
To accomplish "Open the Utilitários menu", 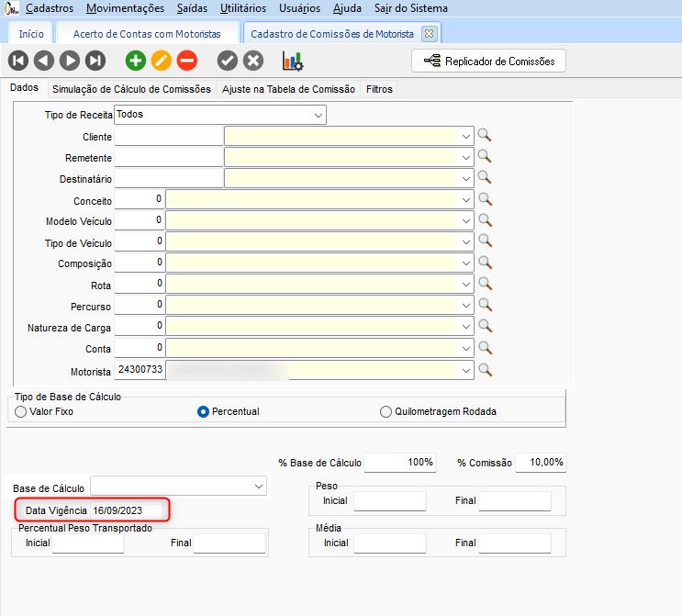I will pos(243,8).
